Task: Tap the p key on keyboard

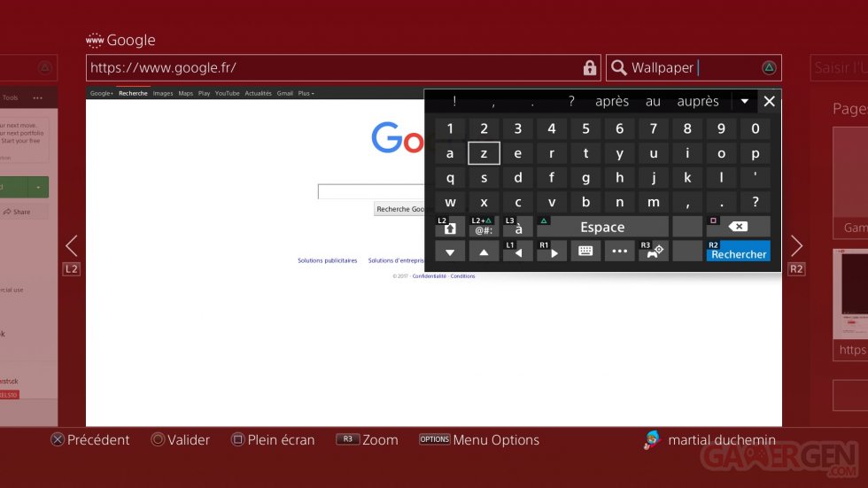Action: coord(755,153)
